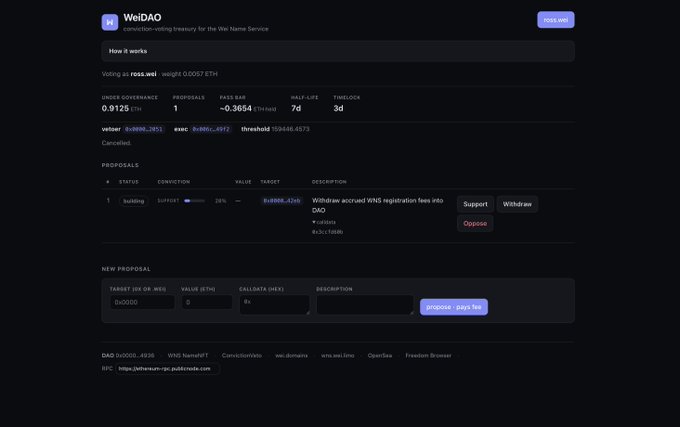Open the WNS NameNFT footer link
This screenshot has width=680, height=427.
[188, 355]
